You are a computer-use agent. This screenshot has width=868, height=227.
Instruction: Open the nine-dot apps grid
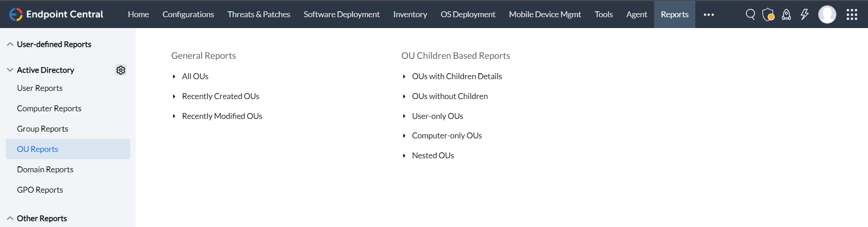click(852, 14)
